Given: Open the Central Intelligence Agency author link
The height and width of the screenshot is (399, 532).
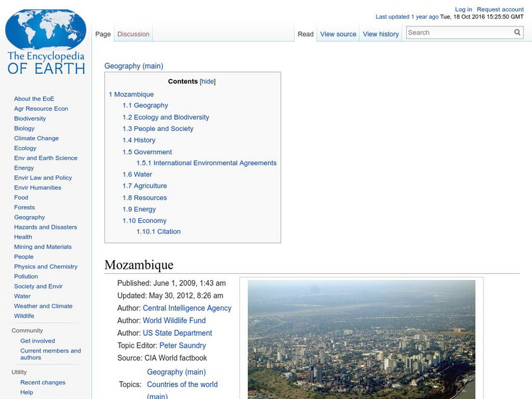Looking at the screenshot, I should click(x=188, y=308).
